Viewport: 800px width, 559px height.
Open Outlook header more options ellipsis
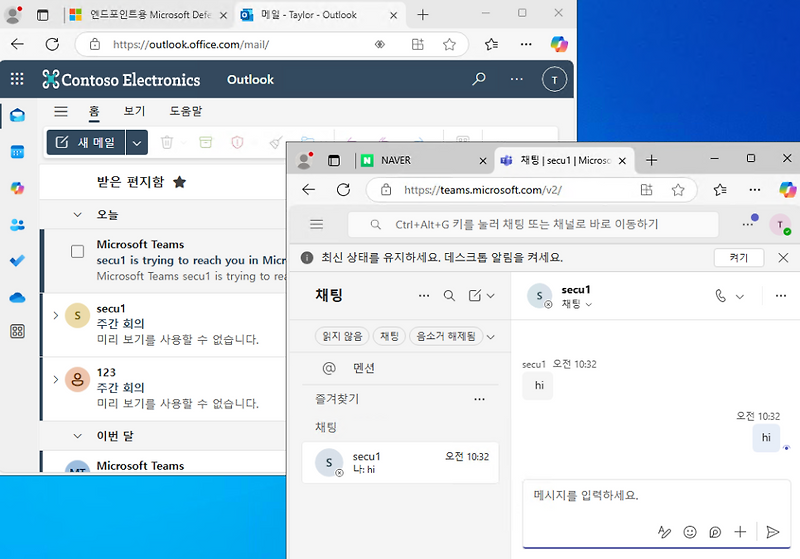516,79
